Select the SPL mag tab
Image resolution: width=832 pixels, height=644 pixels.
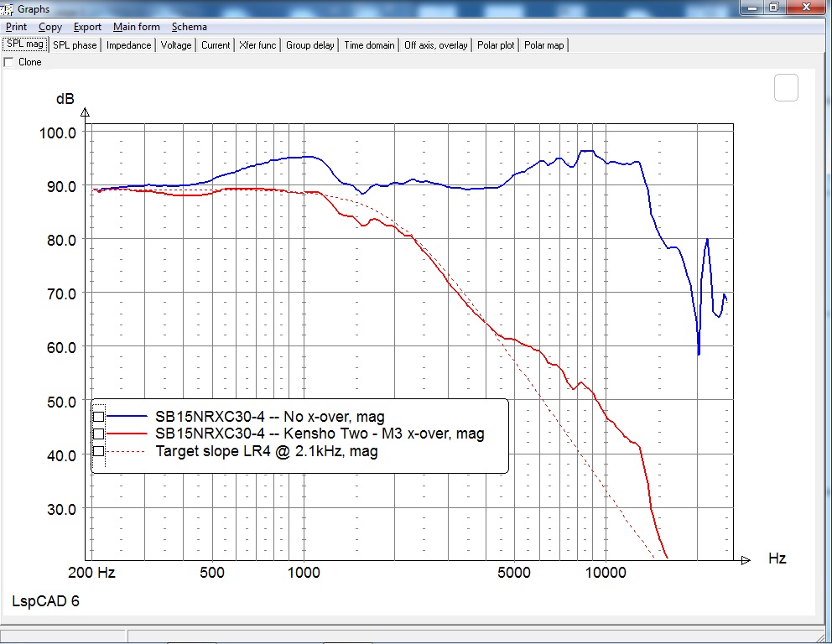pos(25,44)
